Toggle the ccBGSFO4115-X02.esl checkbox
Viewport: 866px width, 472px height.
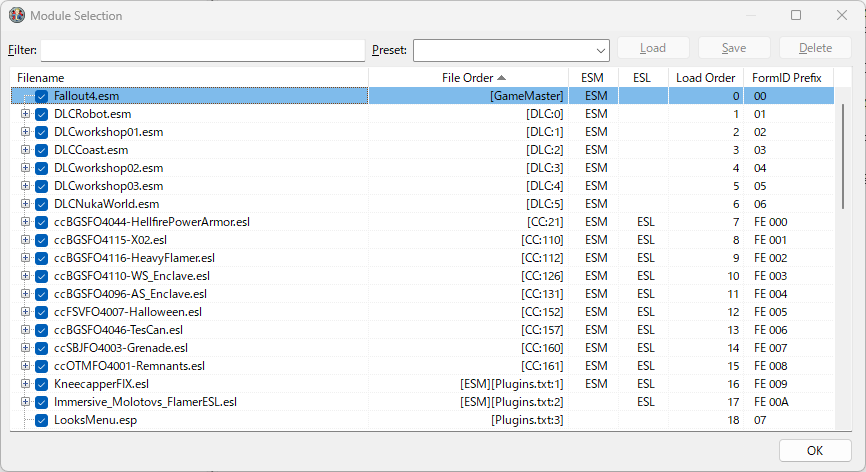click(41, 240)
